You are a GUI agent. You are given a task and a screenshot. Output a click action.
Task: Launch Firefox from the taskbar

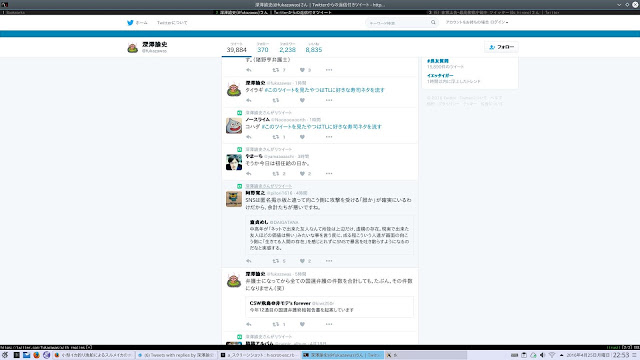click(x=36, y=355)
